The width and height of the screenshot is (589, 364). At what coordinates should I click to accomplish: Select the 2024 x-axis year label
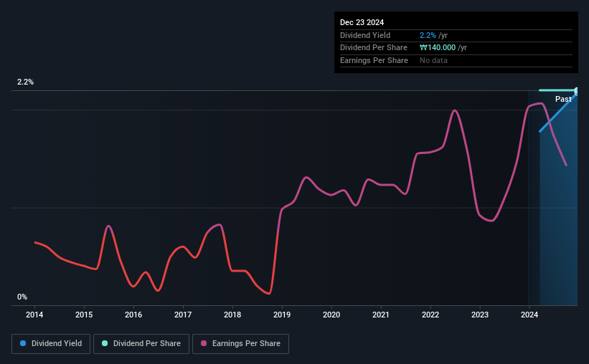(x=529, y=315)
